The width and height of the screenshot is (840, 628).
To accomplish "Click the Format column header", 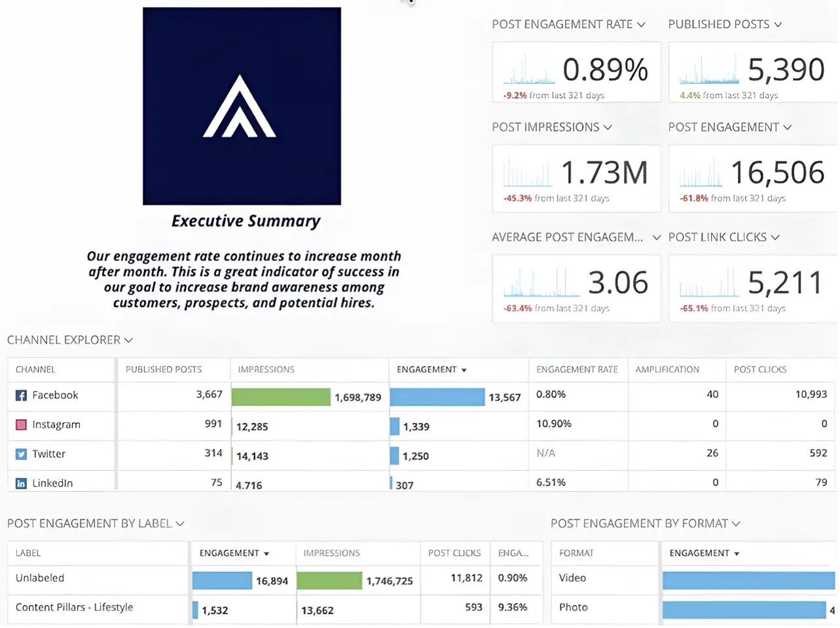I will point(577,554).
